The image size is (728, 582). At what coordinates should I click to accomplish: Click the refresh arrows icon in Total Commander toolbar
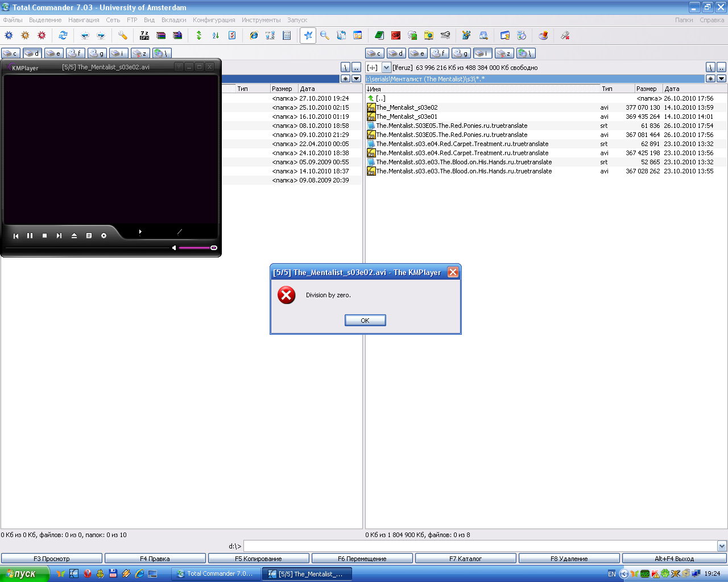[x=63, y=35]
